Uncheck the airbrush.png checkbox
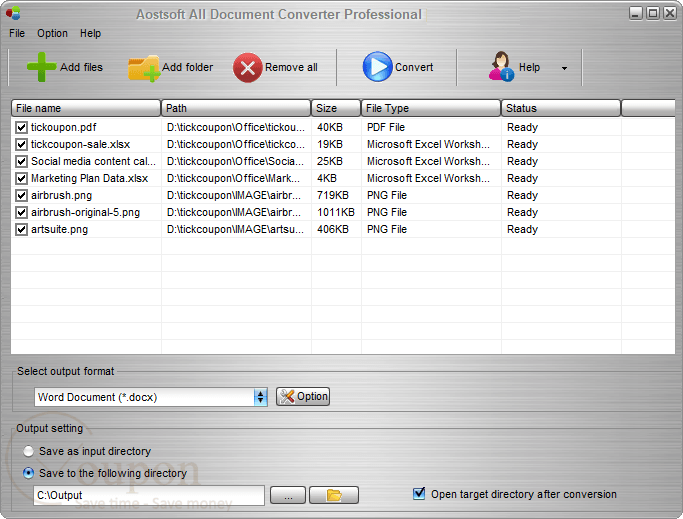683x519 pixels. [x=21, y=195]
